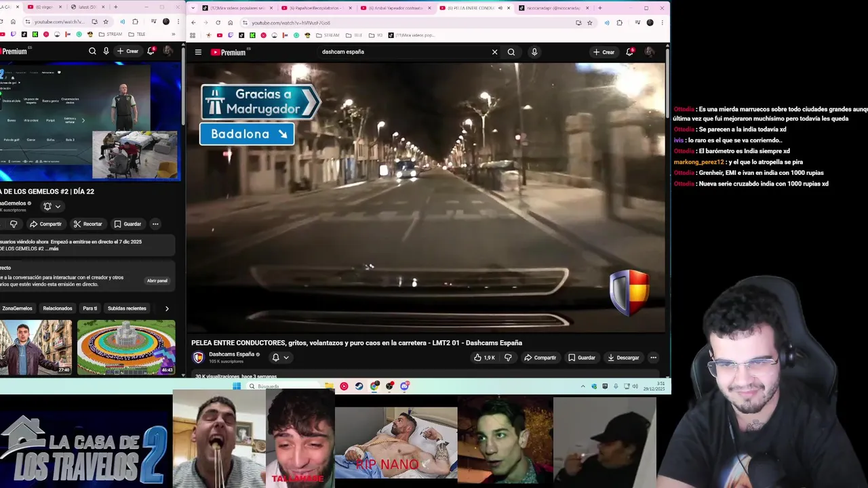Open YouTube guide hamburger menu in right window
This screenshot has height=488, width=868.
click(x=198, y=52)
